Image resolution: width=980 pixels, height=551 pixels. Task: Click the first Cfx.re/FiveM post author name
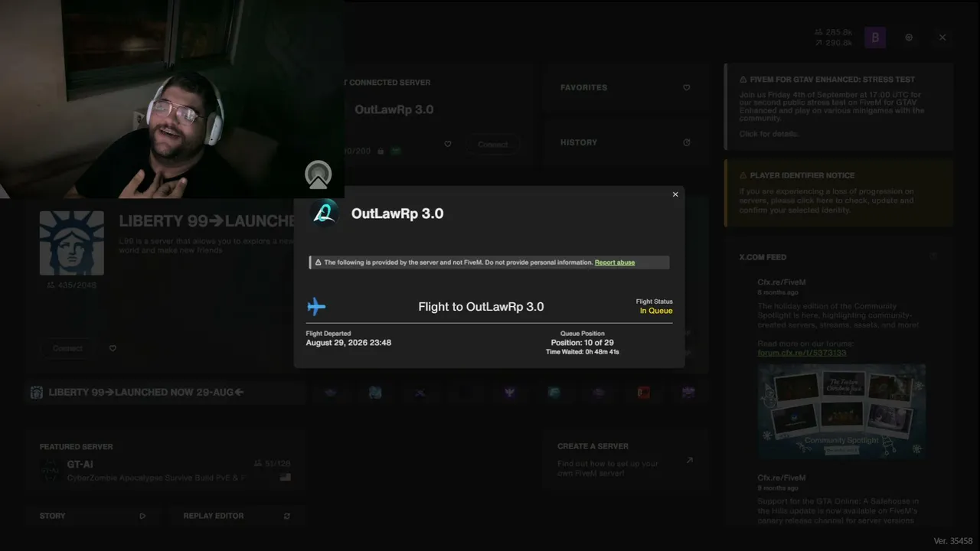782,282
